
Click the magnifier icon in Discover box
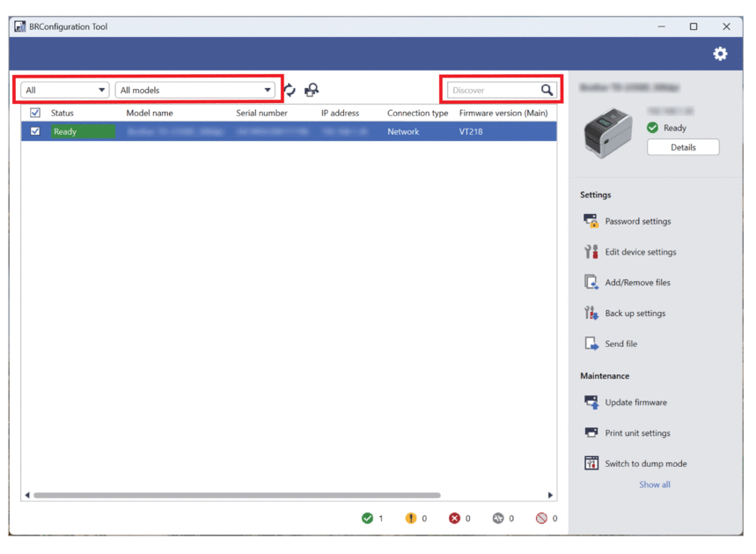pos(547,90)
